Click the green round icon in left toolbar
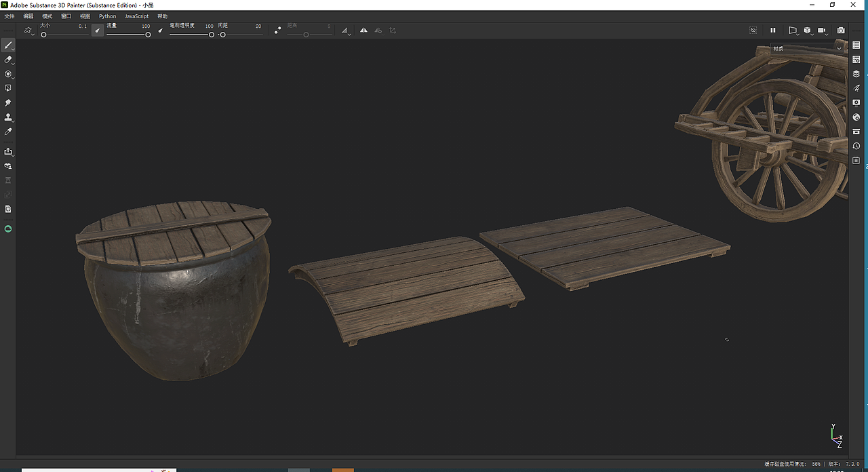 coord(8,229)
